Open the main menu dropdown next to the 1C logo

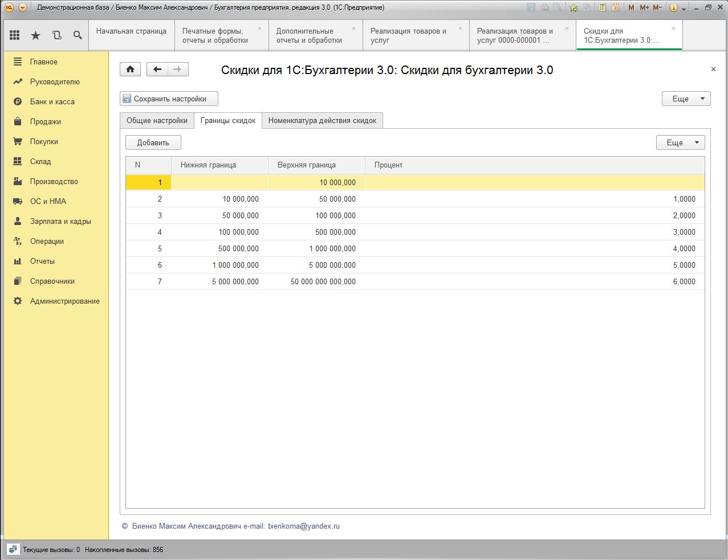pos(23,7)
